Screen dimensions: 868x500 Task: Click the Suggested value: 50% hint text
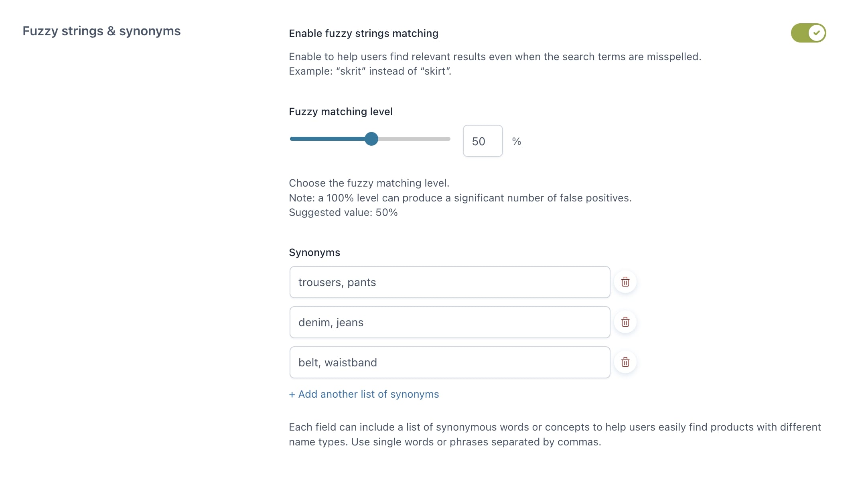(x=343, y=212)
